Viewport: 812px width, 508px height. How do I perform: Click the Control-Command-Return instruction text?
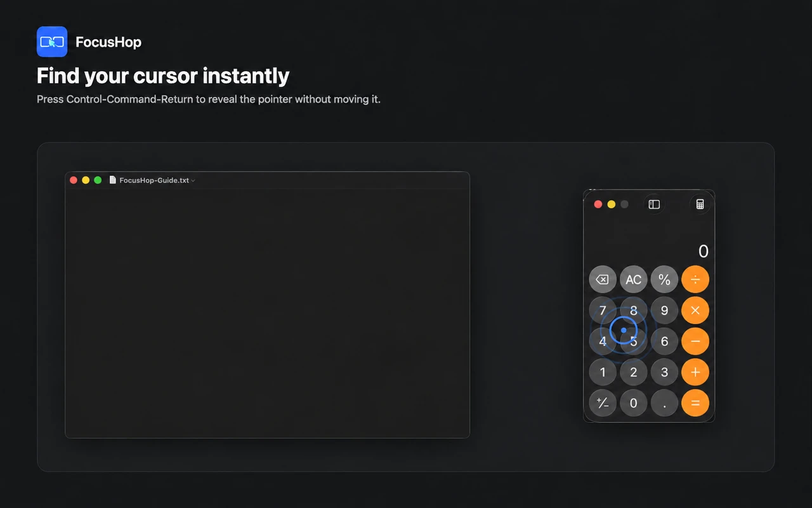pos(209,100)
